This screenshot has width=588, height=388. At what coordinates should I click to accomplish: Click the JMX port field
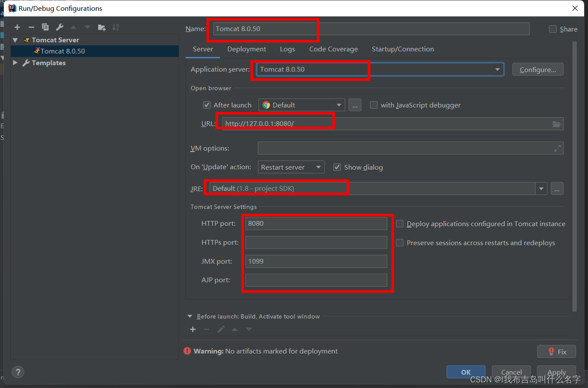[x=316, y=261]
